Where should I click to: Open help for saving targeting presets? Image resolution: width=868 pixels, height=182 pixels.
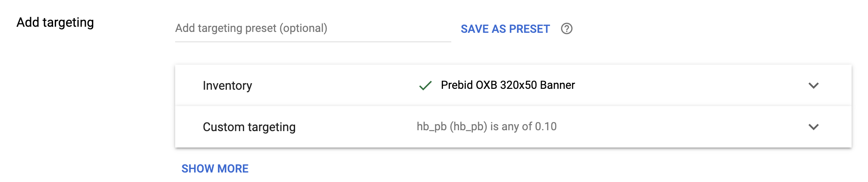click(566, 29)
